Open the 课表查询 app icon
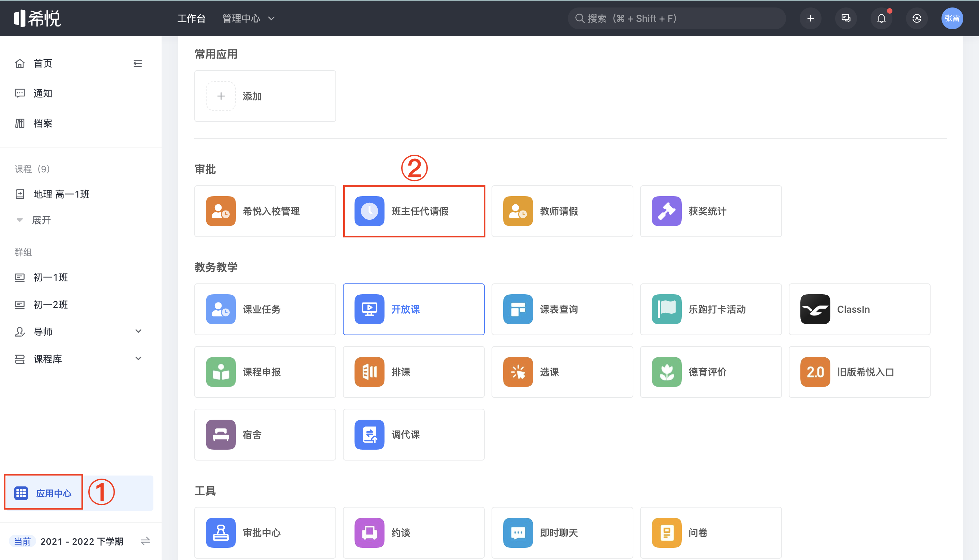This screenshot has width=979, height=560. click(x=517, y=309)
